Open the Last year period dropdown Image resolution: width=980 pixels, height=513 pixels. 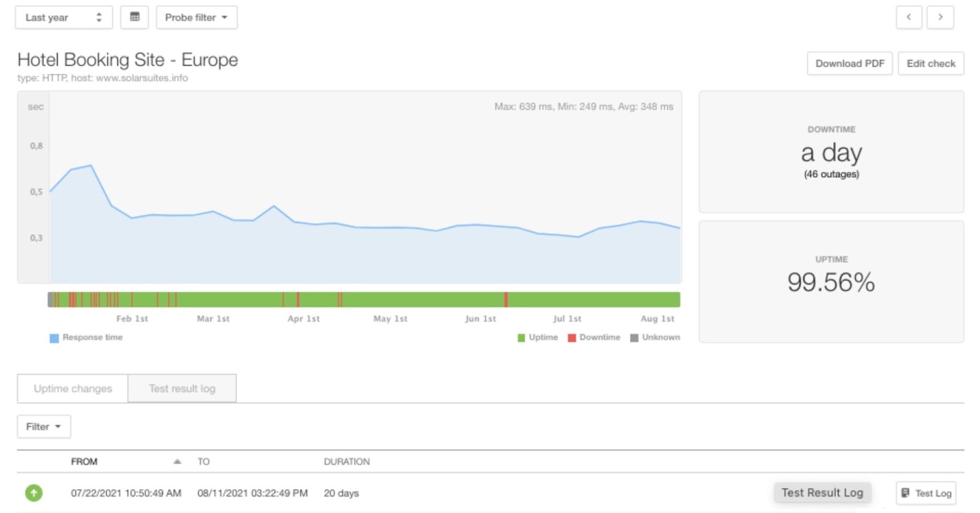point(64,17)
